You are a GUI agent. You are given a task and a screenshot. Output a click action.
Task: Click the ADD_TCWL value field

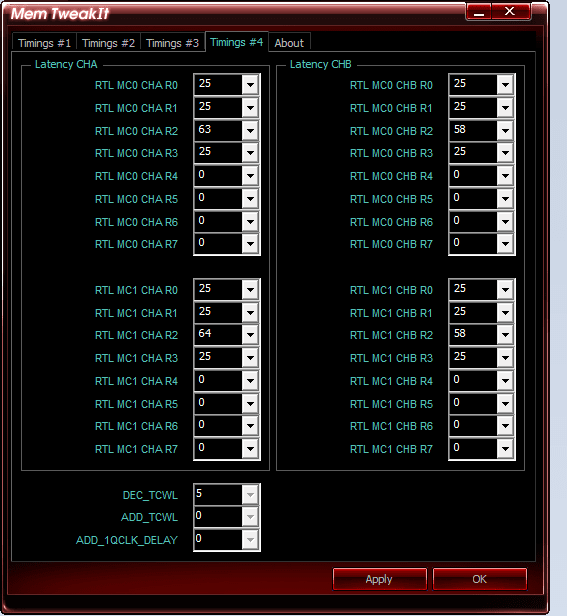pyautogui.click(x=218, y=517)
